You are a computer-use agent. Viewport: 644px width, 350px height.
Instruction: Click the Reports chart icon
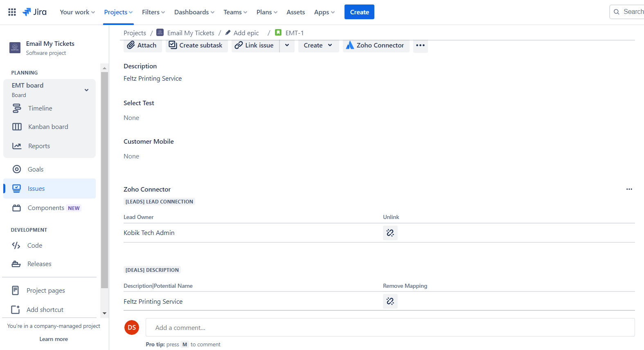tap(17, 146)
